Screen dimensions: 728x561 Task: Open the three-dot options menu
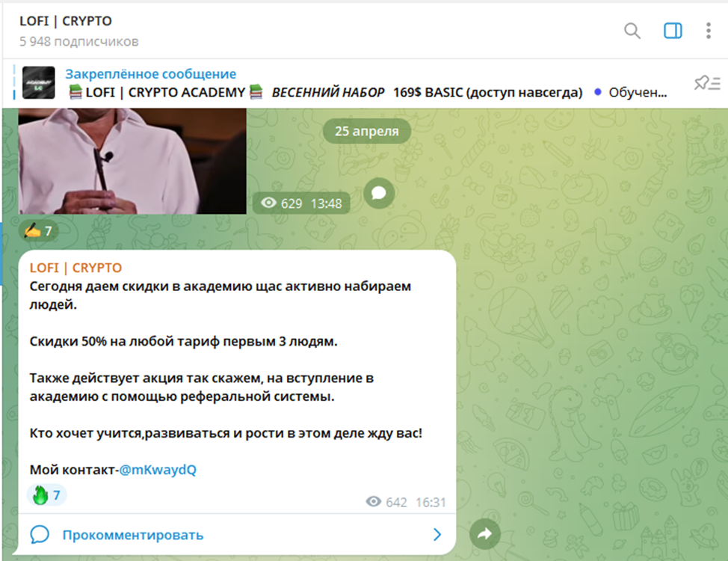708,31
